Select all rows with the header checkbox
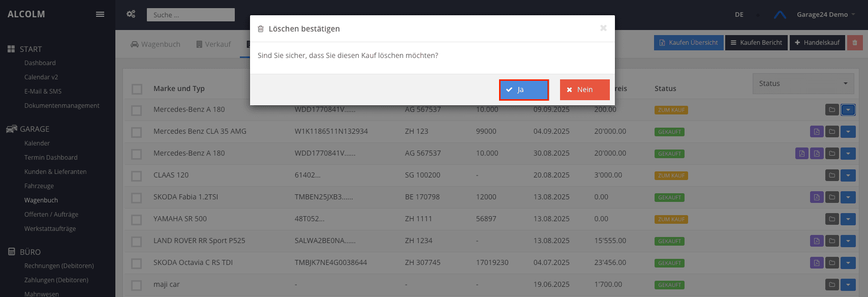 pyautogui.click(x=137, y=89)
